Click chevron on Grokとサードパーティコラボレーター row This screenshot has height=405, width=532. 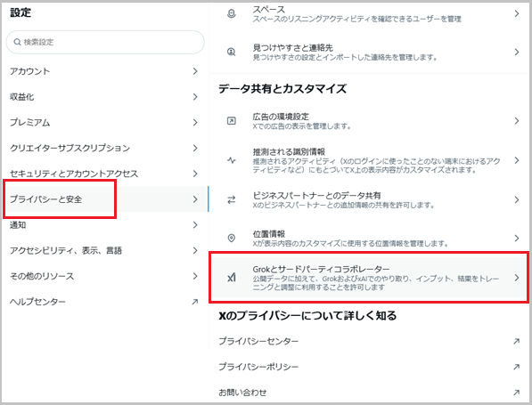tap(517, 278)
